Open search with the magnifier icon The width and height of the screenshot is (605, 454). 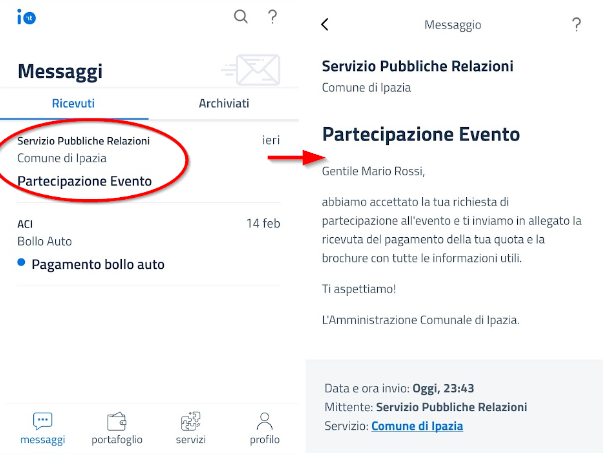[240, 16]
